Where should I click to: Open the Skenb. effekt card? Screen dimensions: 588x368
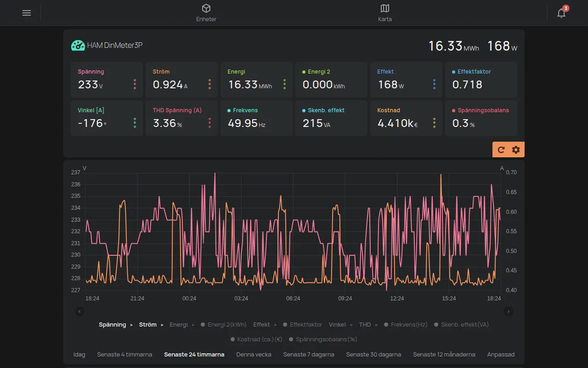coord(331,118)
